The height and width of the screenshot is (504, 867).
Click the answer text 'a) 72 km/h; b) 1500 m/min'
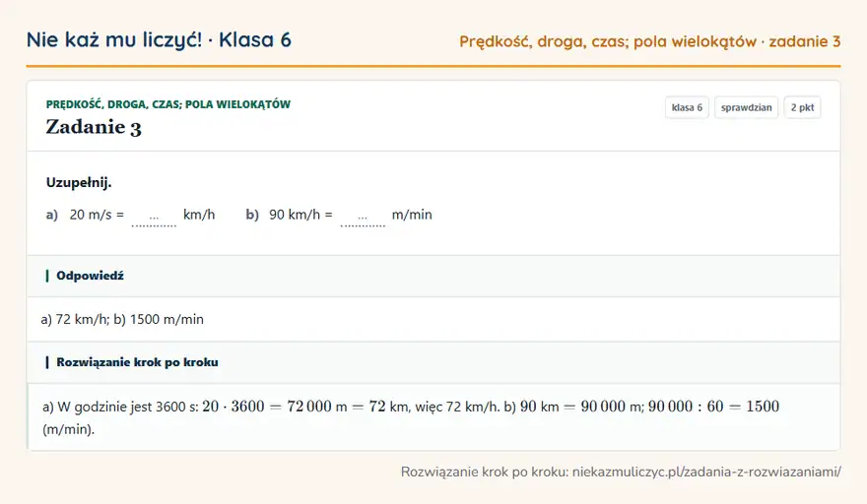[122, 319]
